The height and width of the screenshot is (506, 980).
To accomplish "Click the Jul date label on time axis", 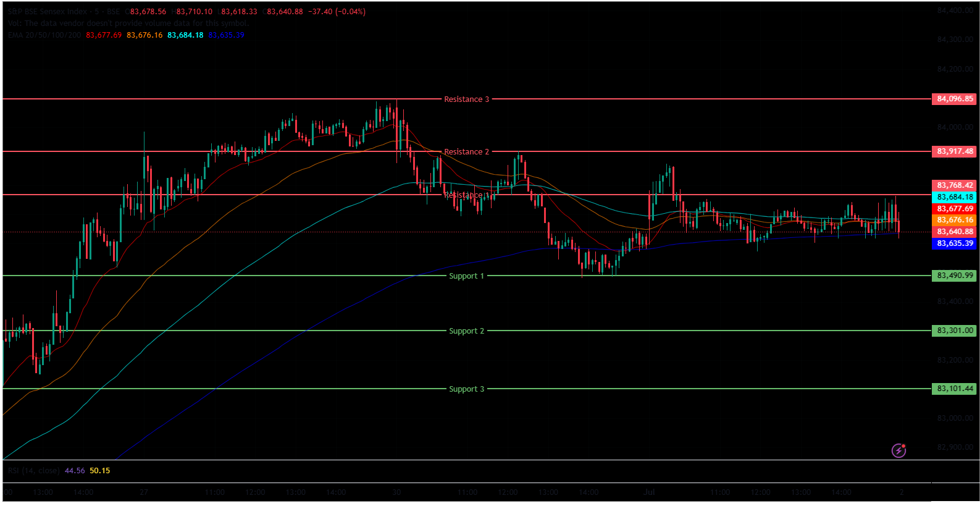I will click(x=649, y=492).
